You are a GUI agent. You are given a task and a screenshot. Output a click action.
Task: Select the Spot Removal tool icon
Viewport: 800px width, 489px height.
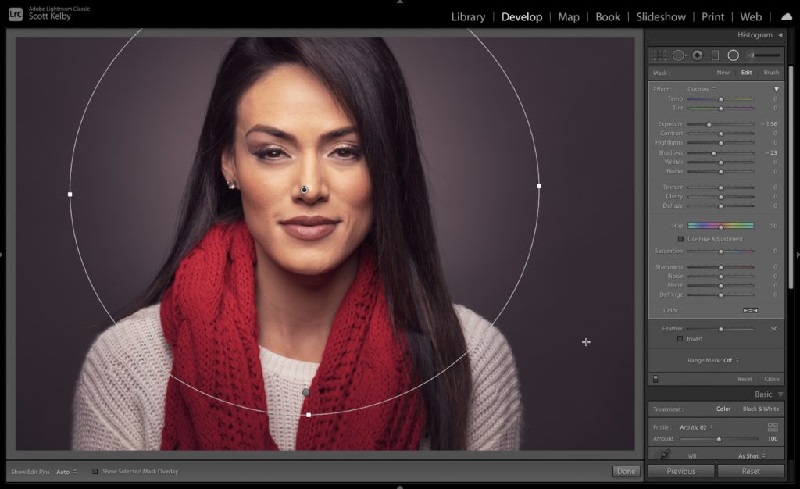click(x=678, y=55)
